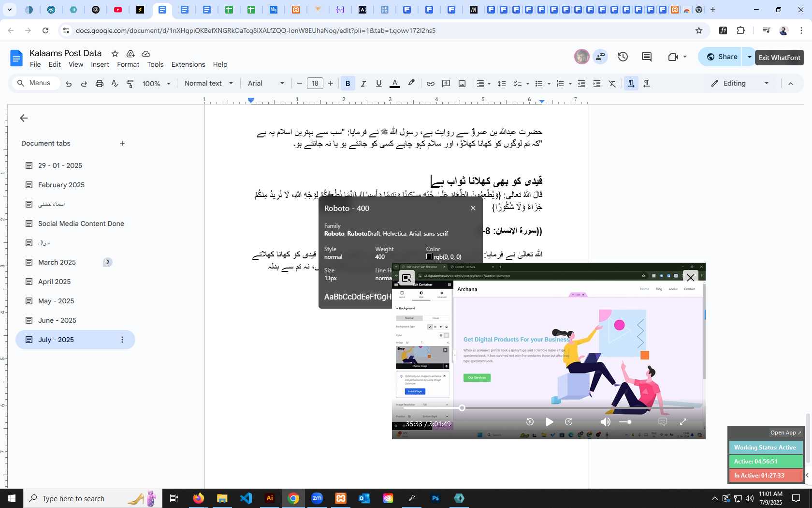Increase the font size
This screenshot has width=812, height=508.
pos(331,83)
